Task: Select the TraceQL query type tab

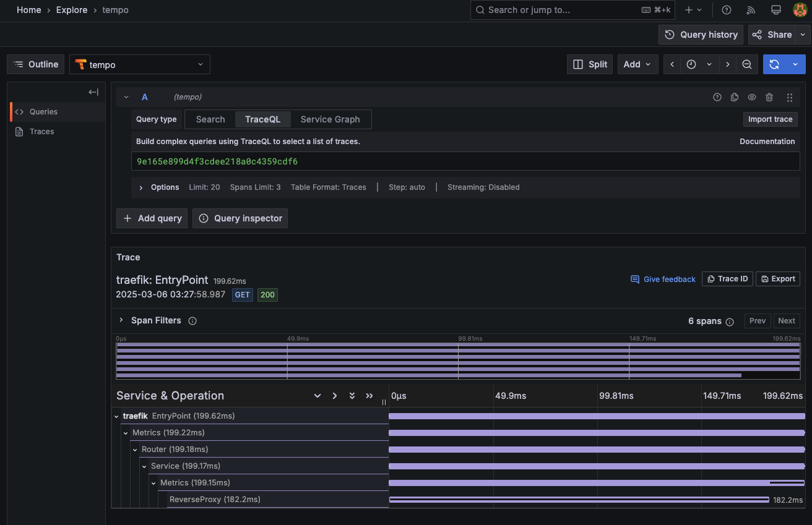Action: tap(262, 119)
